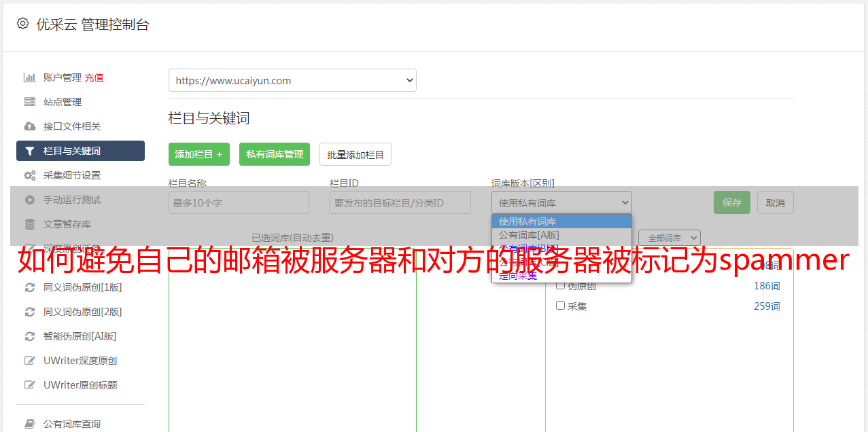Click the 栏目ID input field
Screen dimensions: 868x432
[x=400, y=202]
